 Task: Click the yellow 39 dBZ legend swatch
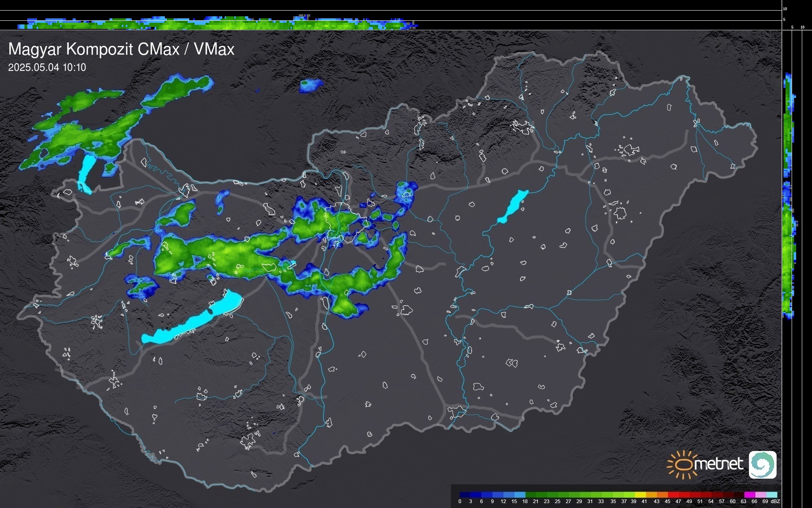tap(640, 495)
